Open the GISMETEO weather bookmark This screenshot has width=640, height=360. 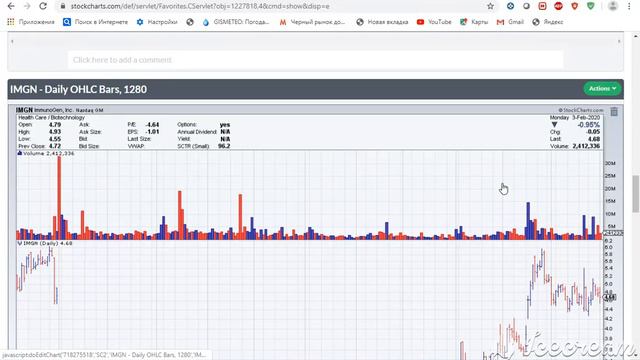point(236,22)
